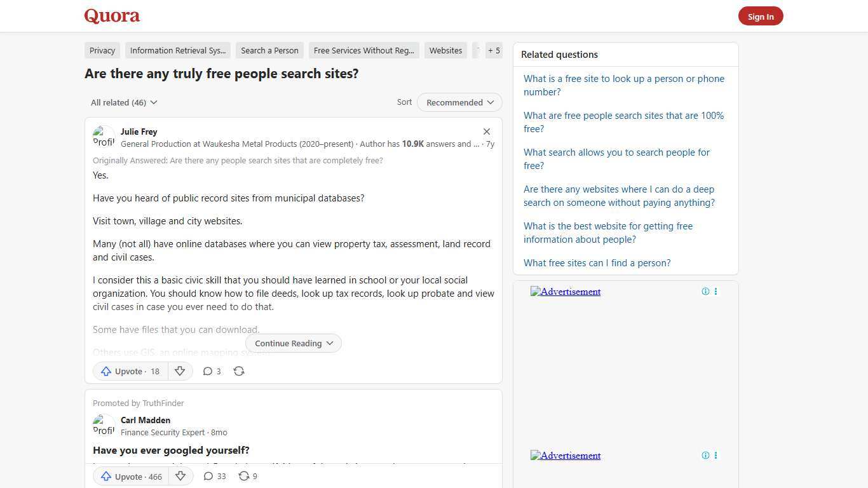The image size is (868, 488).
Task: Repost Julie Frey's answer
Action: click(239, 371)
